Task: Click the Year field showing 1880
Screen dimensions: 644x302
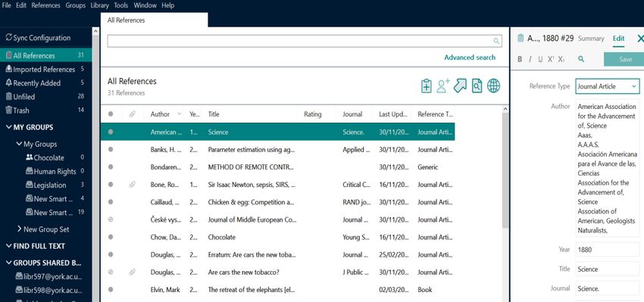Action: pyautogui.click(x=608, y=250)
